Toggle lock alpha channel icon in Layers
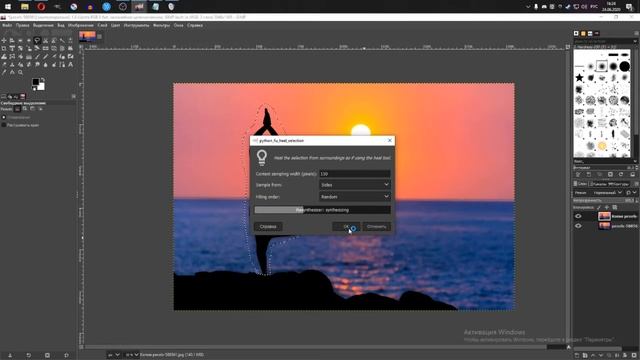Viewport: 640px width, 360px height. point(615,208)
